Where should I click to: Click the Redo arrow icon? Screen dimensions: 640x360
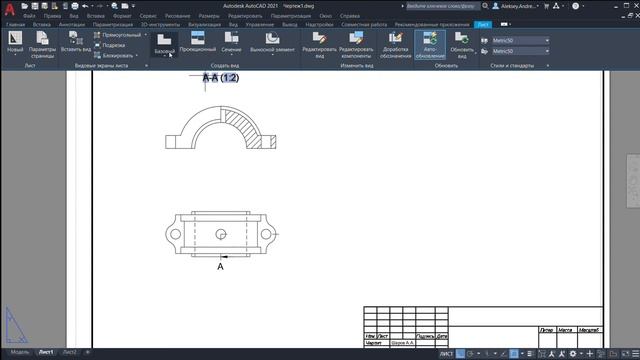[99, 6]
